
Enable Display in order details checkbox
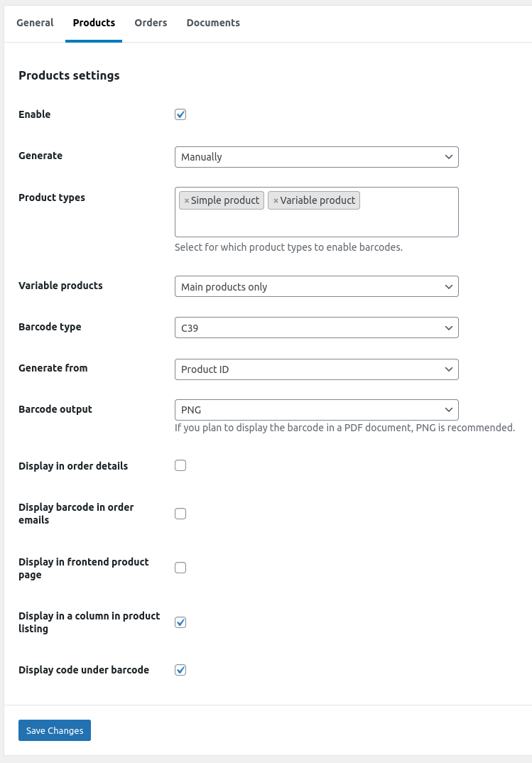(x=180, y=466)
